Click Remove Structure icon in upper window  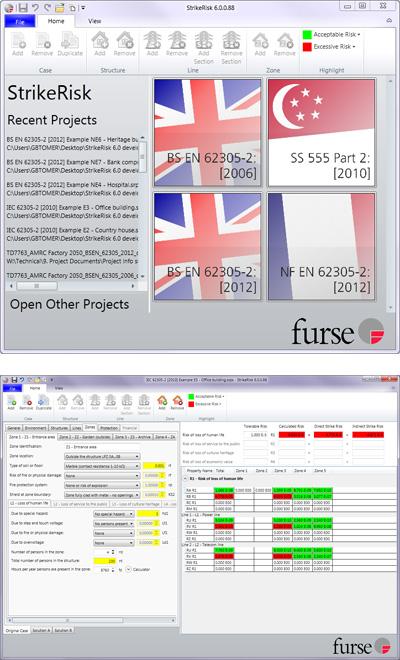pos(125,40)
